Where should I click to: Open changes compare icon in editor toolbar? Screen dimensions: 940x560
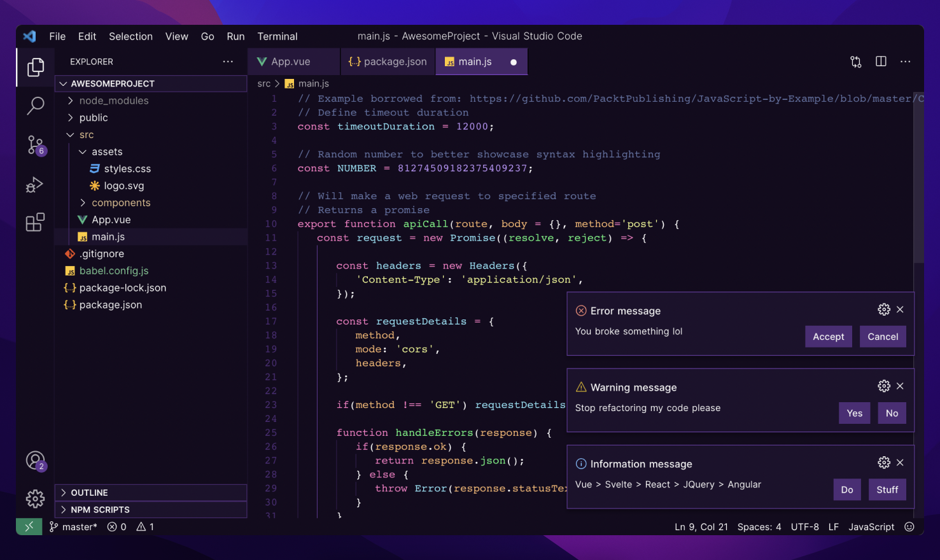[x=856, y=62]
